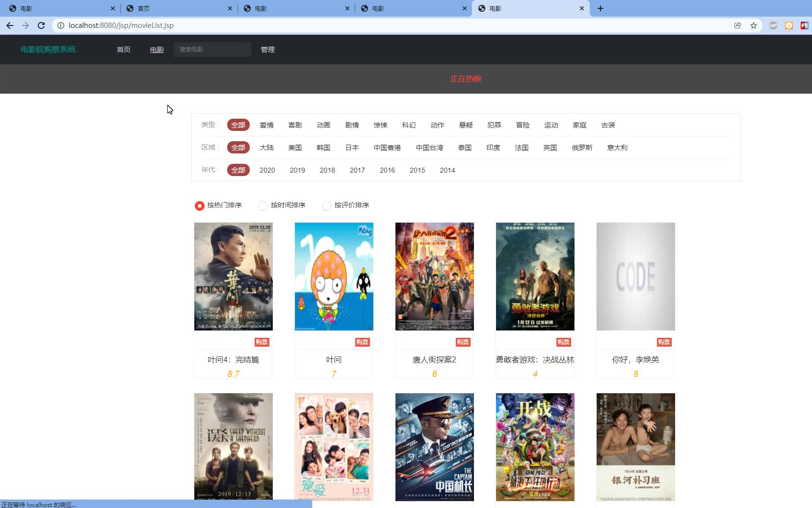The height and width of the screenshot is (508, 812).
Task: Open the 银河补习班 movie poster
Action: tap(636, 447)
